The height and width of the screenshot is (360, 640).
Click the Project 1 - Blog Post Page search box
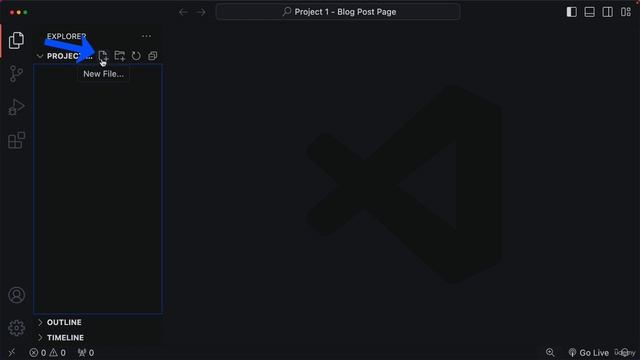pyautogui.click(x=338, y=12)
